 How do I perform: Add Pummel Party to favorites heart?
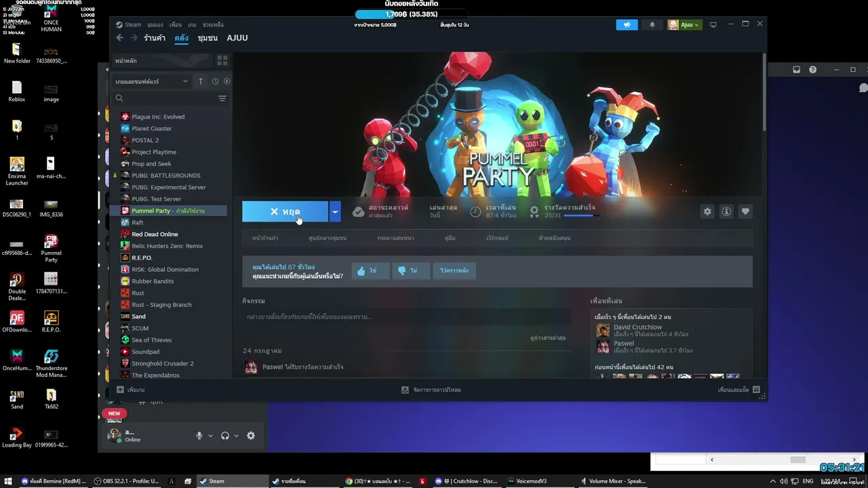745,211
